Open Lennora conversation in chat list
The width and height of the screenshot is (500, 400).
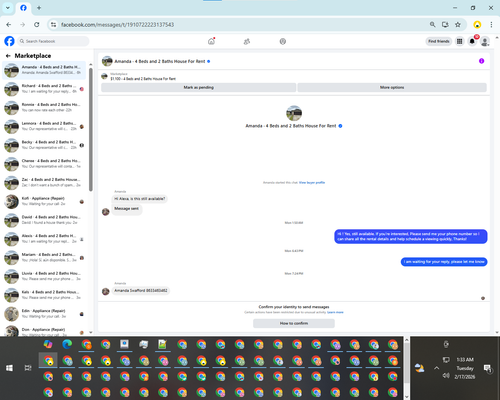tap(44, 126)
